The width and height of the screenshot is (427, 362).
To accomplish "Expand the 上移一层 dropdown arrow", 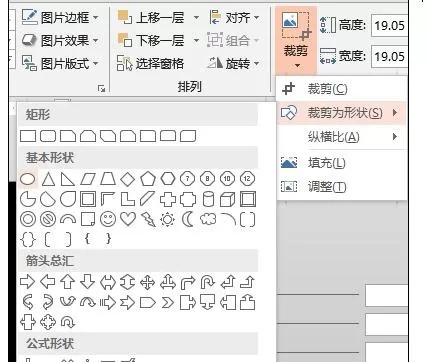I will 196,17.
